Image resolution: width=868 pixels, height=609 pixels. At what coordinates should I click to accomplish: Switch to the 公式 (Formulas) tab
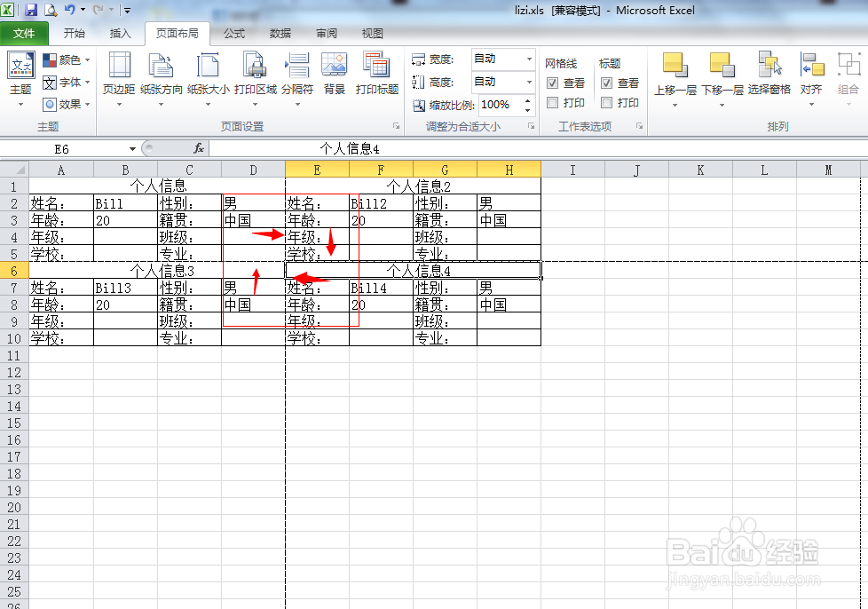coord(234,34)
